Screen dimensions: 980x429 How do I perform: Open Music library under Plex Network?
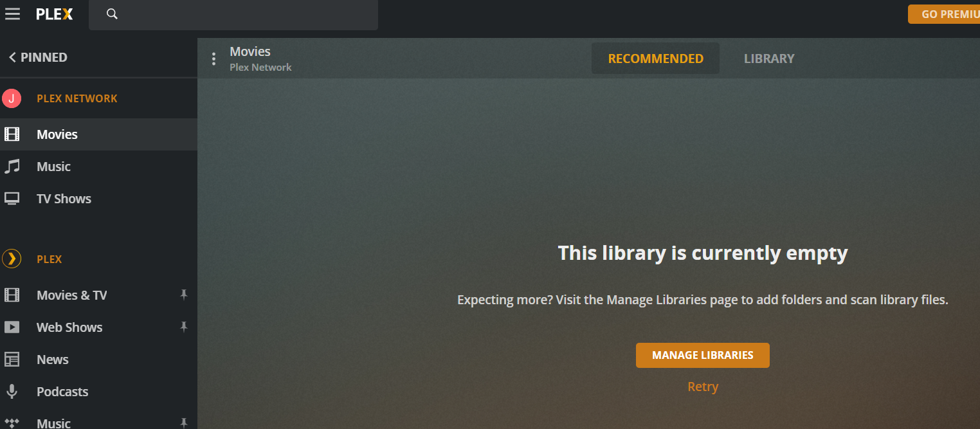coord(98,167)
